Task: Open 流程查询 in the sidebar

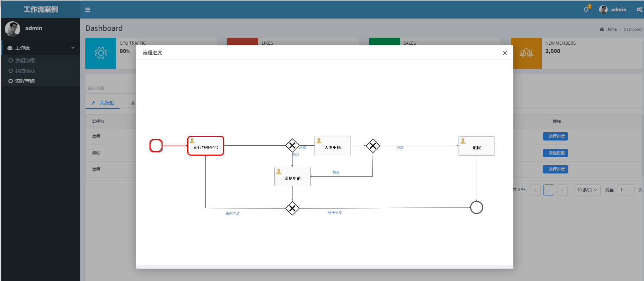Action: [x=25, y=81]
